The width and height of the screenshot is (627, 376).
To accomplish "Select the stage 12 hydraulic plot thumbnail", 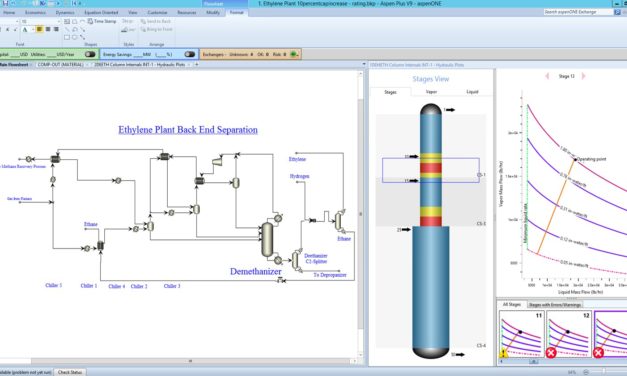I will 568,334.
